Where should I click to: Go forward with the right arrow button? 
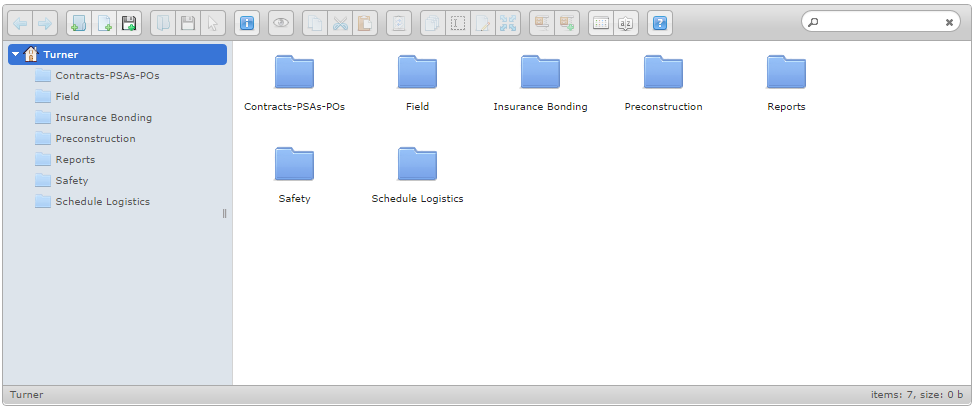45,24
